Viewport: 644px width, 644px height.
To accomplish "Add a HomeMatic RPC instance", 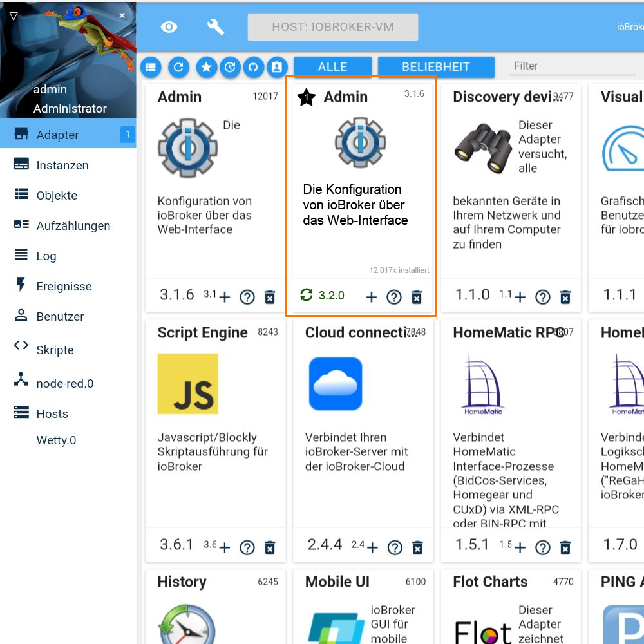I will tap(520, 547).
